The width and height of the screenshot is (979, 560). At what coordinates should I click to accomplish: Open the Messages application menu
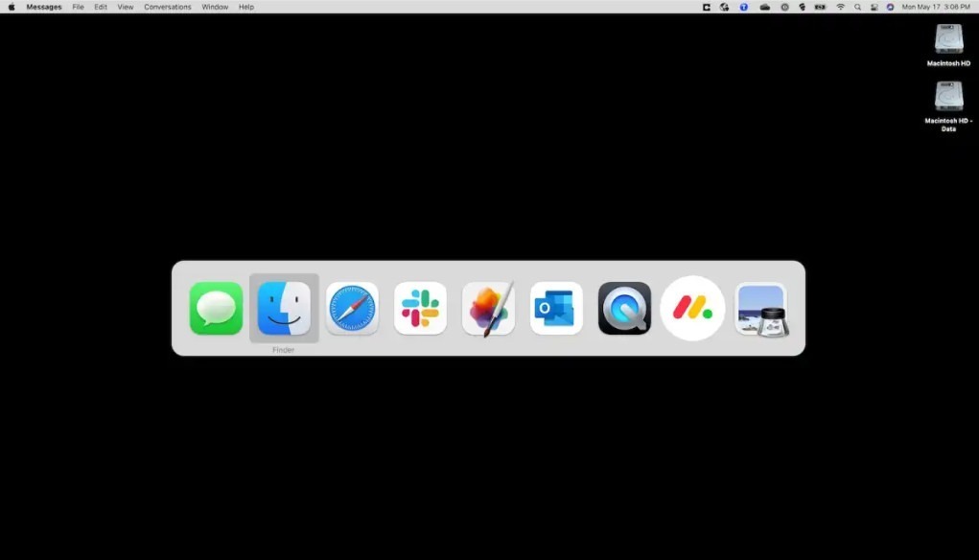coord(44,7)
